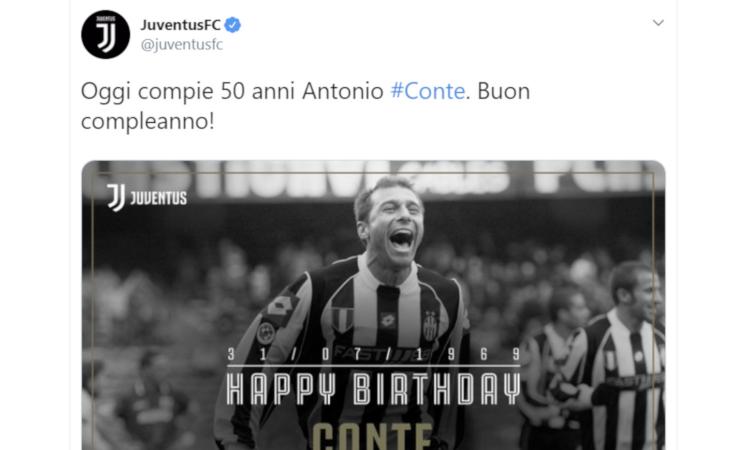Screen dimensions: 750x450
Task: Click the small Lotto logo on chest stripe
Action: (x=387, y=319)
